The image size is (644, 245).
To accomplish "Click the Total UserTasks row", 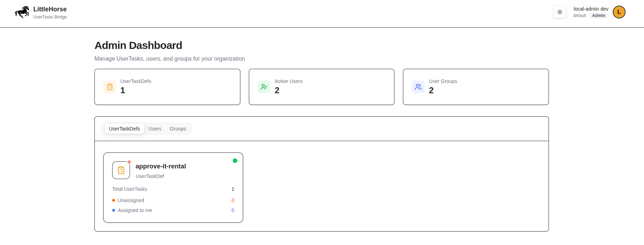I will [173, 189].
